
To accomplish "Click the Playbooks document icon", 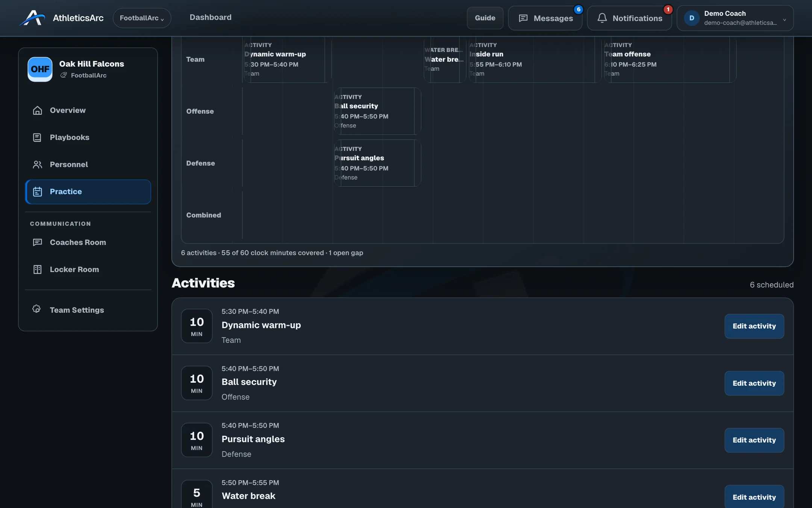I will click(x=37, y=137).
